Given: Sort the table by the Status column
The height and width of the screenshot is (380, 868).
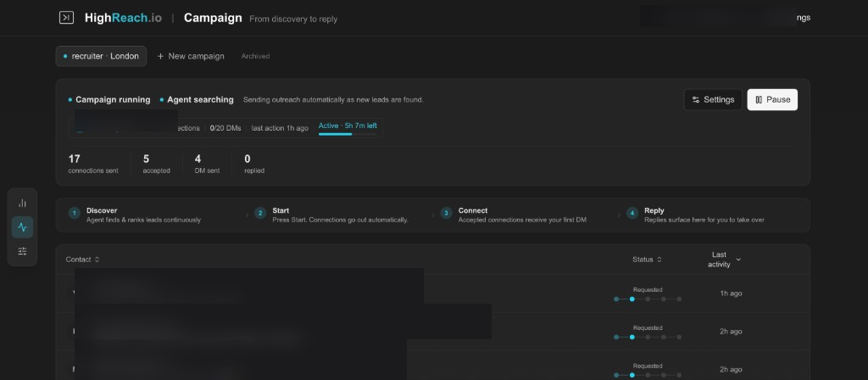Looking at the screenshot, I should coord(647,260).
